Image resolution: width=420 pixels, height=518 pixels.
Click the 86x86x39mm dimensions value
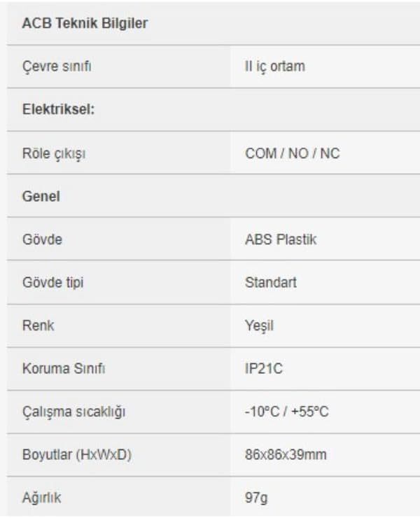click(x=286, y=454)
